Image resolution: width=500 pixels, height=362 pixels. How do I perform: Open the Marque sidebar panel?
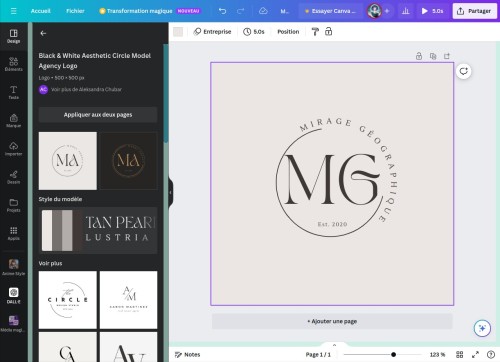[14, 120]
